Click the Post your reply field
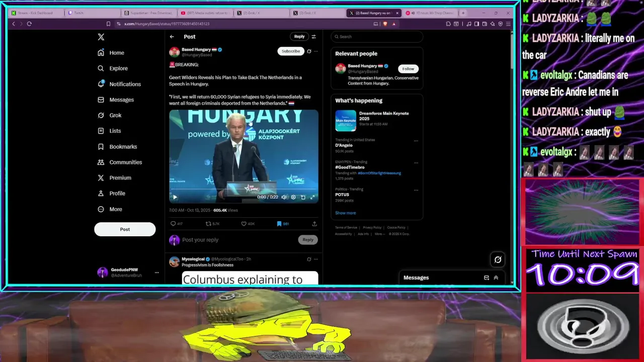Image resolution: width=644 pixels, height=362 pixels. coord(238,240)
